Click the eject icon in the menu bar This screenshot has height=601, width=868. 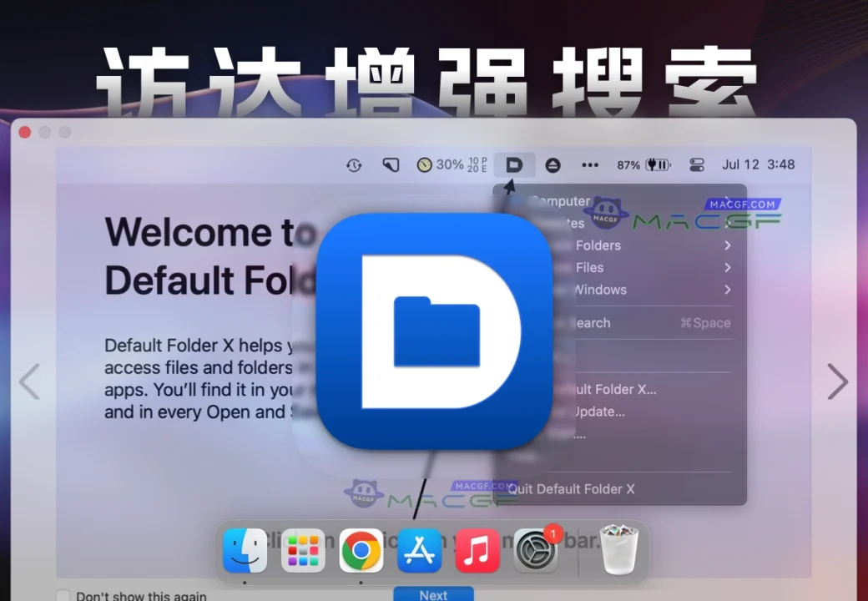[553, 165]
